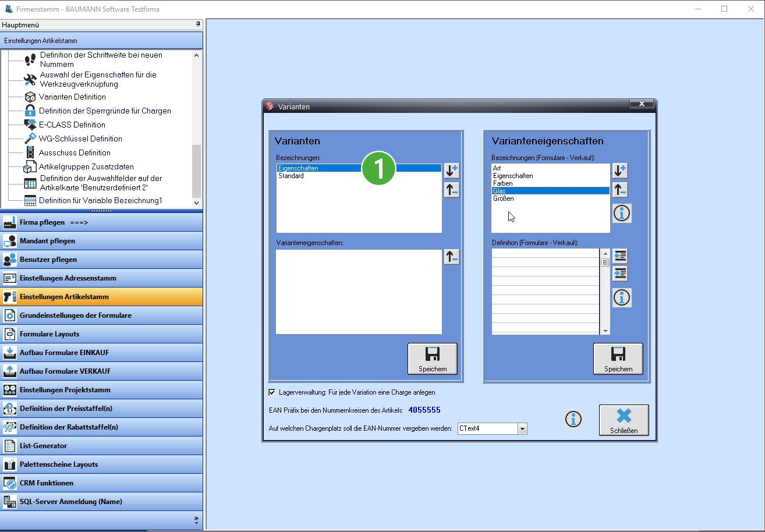The width and height of the screenshot is (765, 532).
Task: Open Formulare Layouts section
Action: [x=102, y=334]
